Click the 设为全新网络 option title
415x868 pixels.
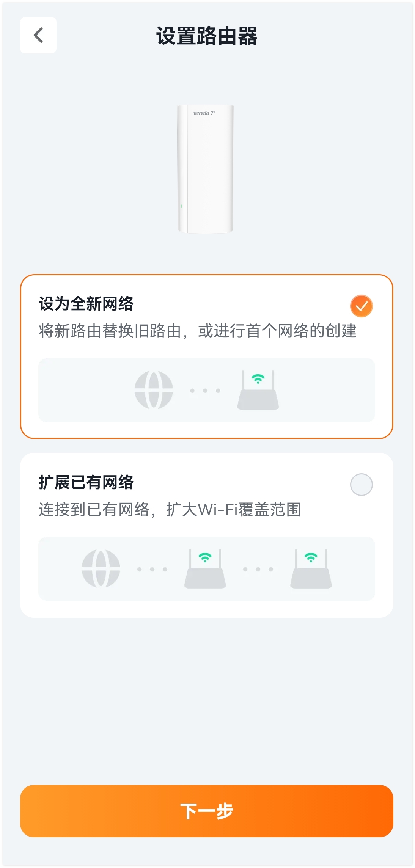(86, 304)
